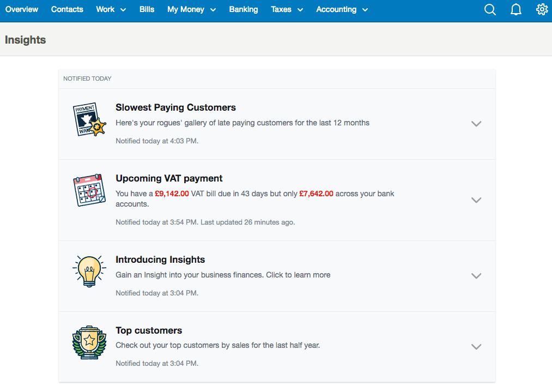Open the notifications bell icon
Screen dimensions: 552x392
point(515,9)
